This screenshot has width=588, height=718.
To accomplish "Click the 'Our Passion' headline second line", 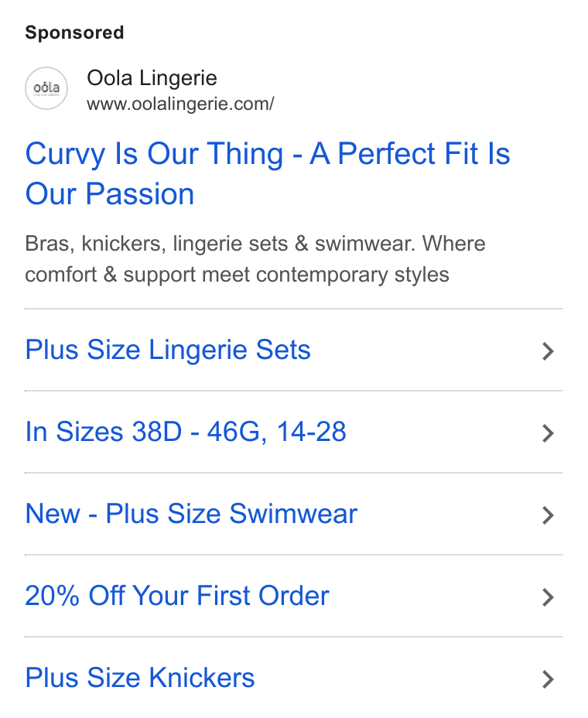I will point(110,194).
